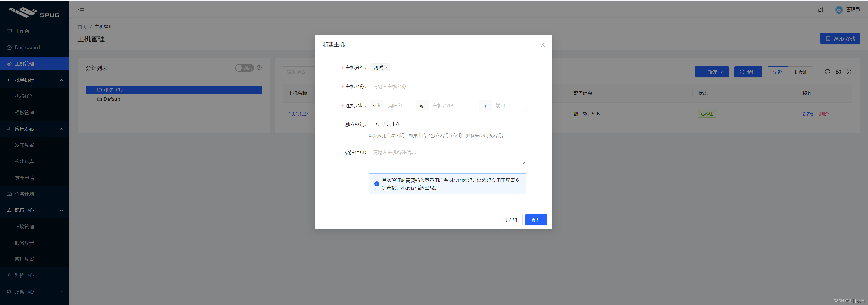
Task: Open the 新建 dropdown menu
Action: pyautogui.click(x=712, y=72)
